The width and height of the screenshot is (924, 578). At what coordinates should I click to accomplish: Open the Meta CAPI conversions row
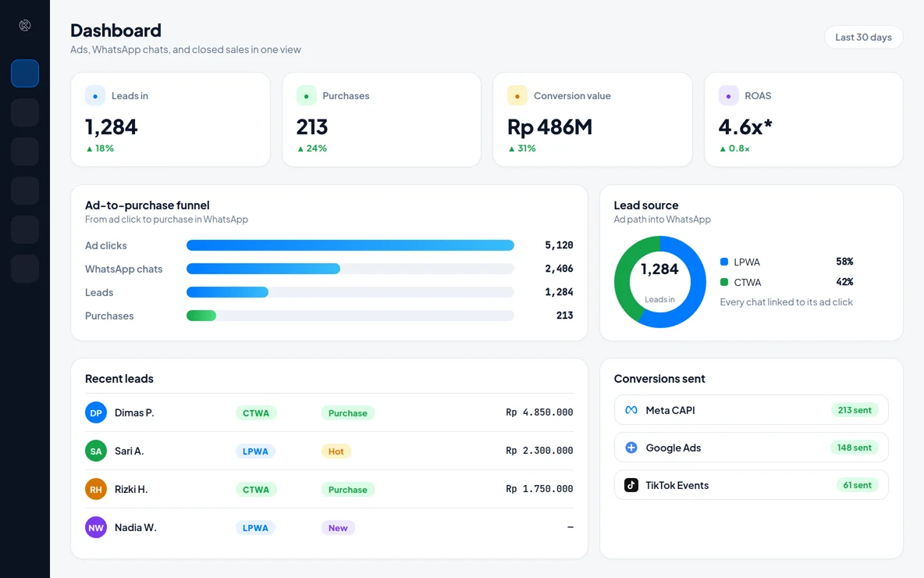pyautogui.click(x=751, y=410)
